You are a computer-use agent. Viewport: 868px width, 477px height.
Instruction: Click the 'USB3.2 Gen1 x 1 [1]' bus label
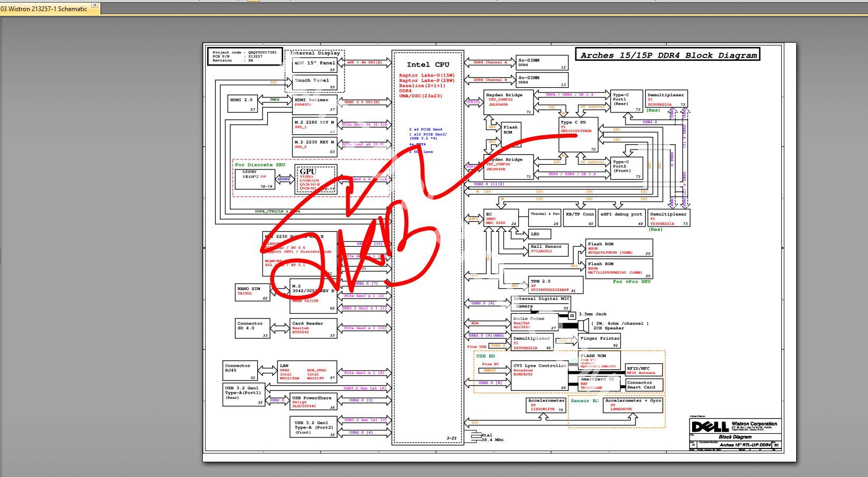click(x=365, y=308)
